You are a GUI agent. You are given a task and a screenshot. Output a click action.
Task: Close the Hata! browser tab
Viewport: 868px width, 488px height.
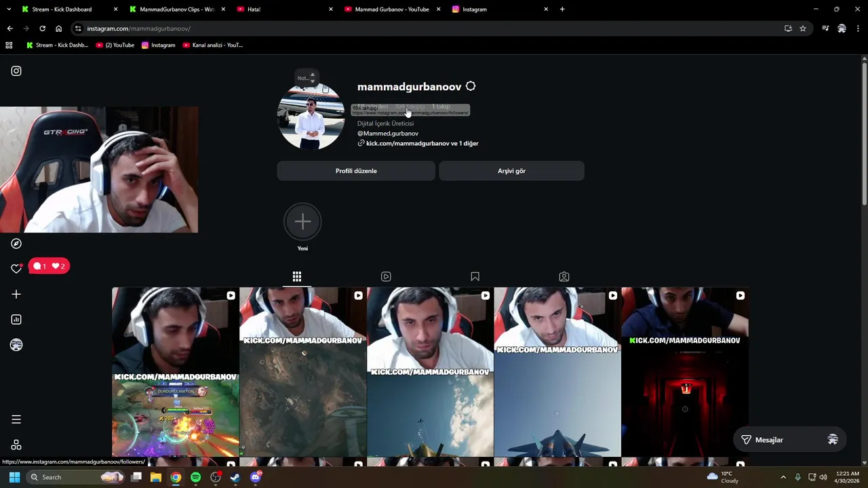coord(331,9)
